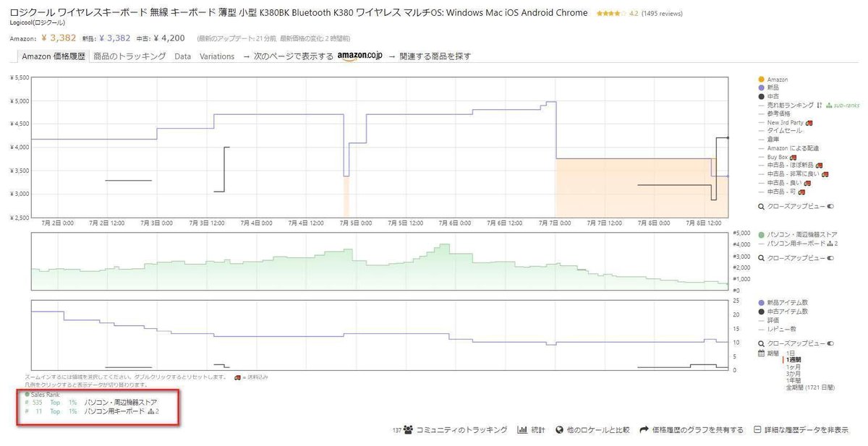Click the パソコン用キーボード Sales Rank row
This screenshot has height=446, width=868.
click(x=92, y=411)
